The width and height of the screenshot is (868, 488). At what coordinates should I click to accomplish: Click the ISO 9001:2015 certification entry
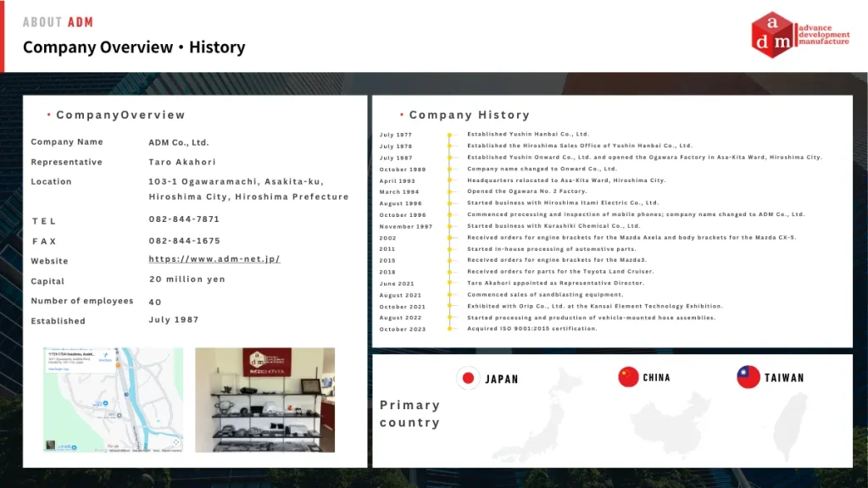(x=531, y=329)
